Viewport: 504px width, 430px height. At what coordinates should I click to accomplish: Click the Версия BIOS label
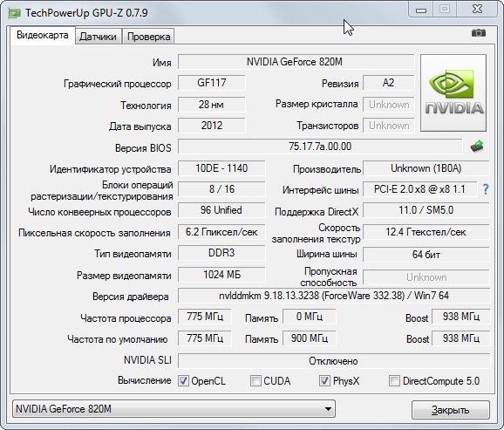click(x=143, y=148)
